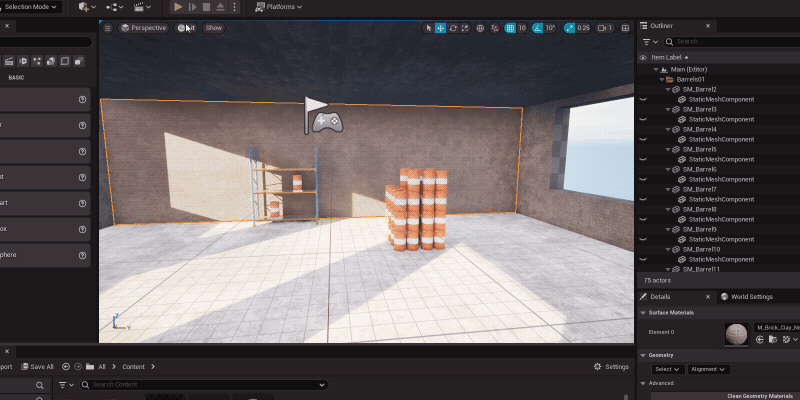
Task: Collapse the Advanced section in Details
Action: pyautogui.click(x=643, y=383)
